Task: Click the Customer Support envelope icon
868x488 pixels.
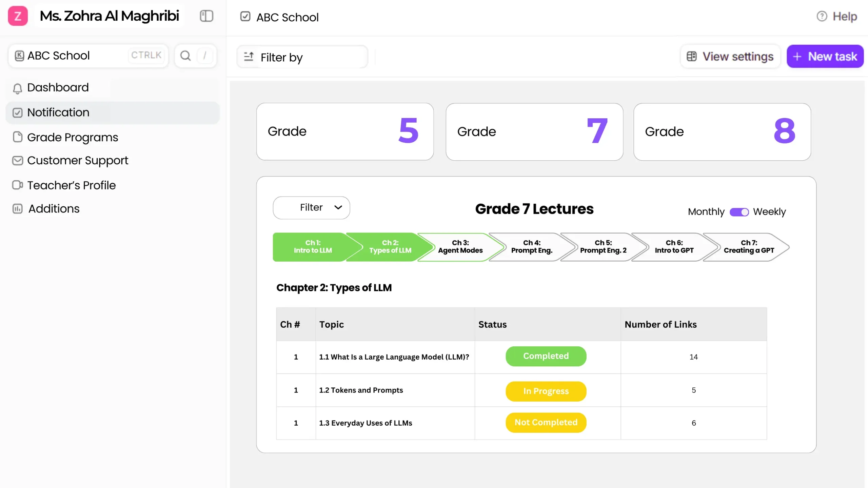Action: coord(17,160)
